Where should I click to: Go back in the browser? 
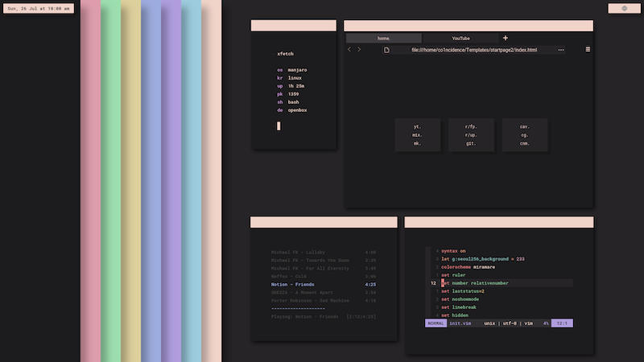click(349, 50)
